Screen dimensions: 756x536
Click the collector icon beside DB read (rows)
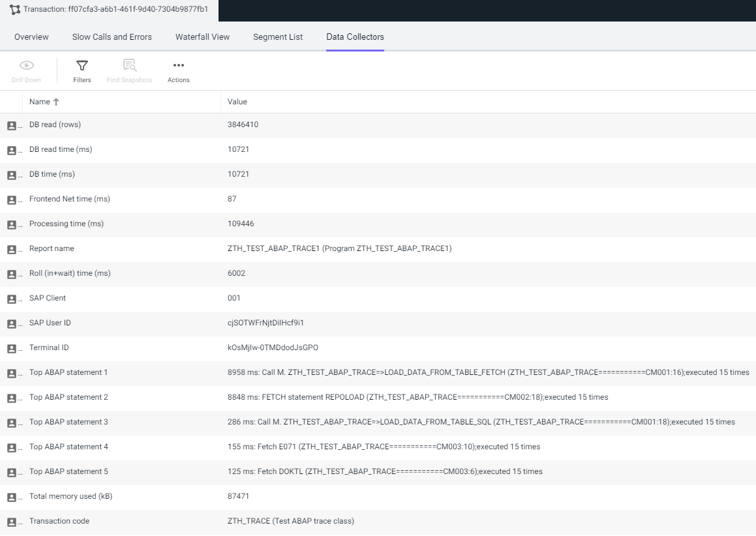pyautogui.click(x=12, y=126)
